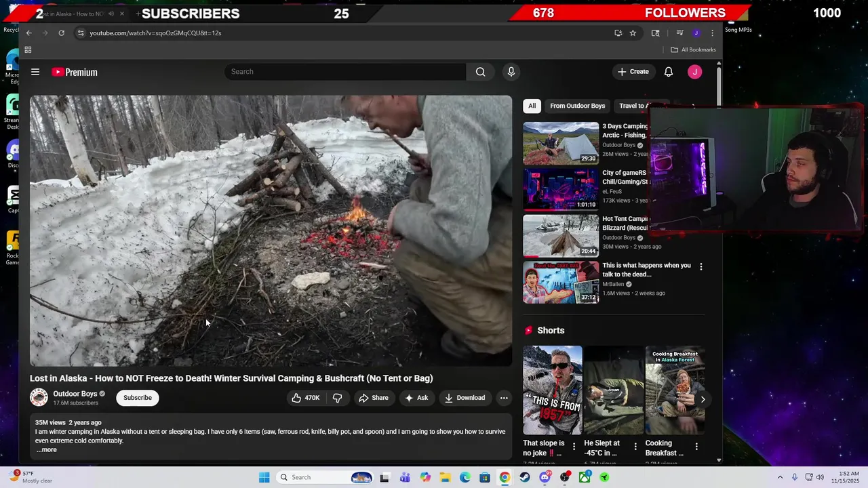
Task: Open Hot Tent Camping Blizzard thumbnail
Action: tap(561, 236)
